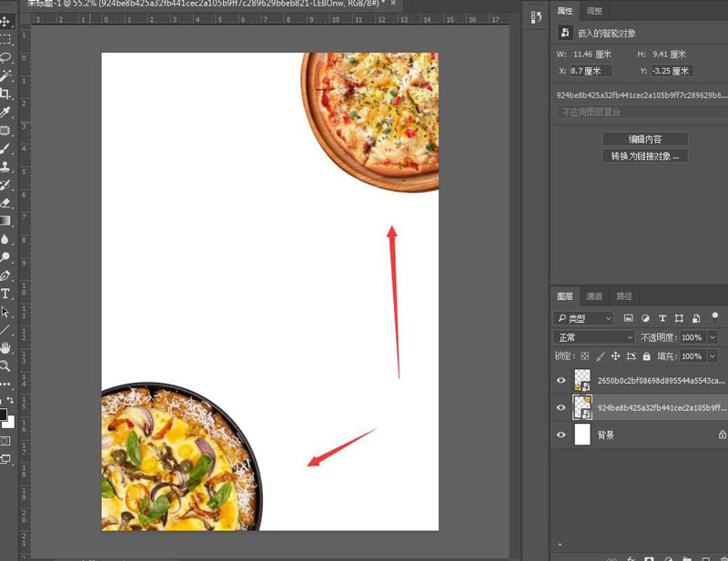
Task: Select the Spot Healing Brush tool
Action: pos(5,130)
